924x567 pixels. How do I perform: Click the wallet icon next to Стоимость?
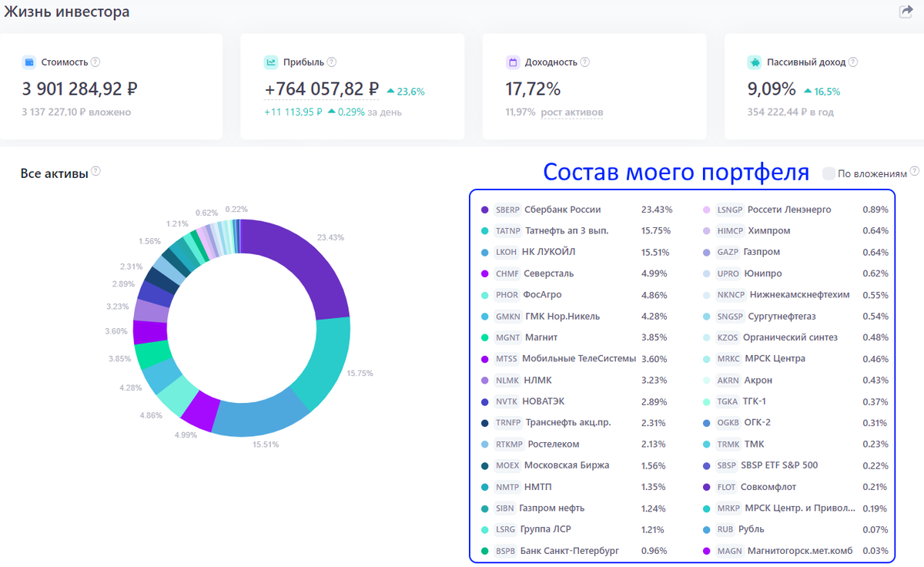29,62
